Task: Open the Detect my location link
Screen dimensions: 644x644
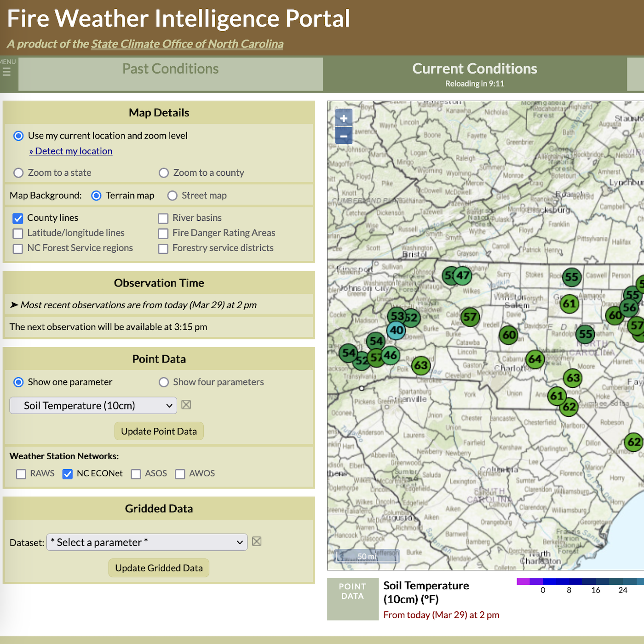Action: 71,151
